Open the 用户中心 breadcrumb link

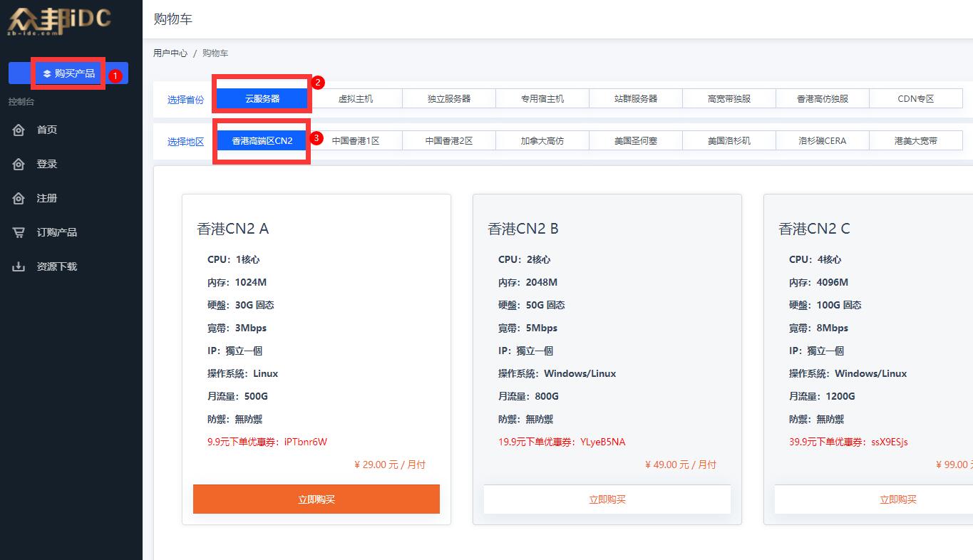170,53
